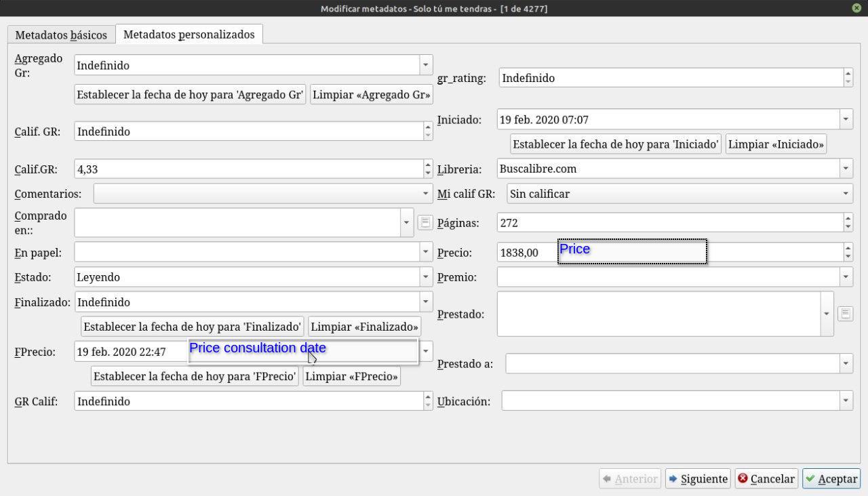Open the Estado dropdown showing Leyendo

point(425,277)
